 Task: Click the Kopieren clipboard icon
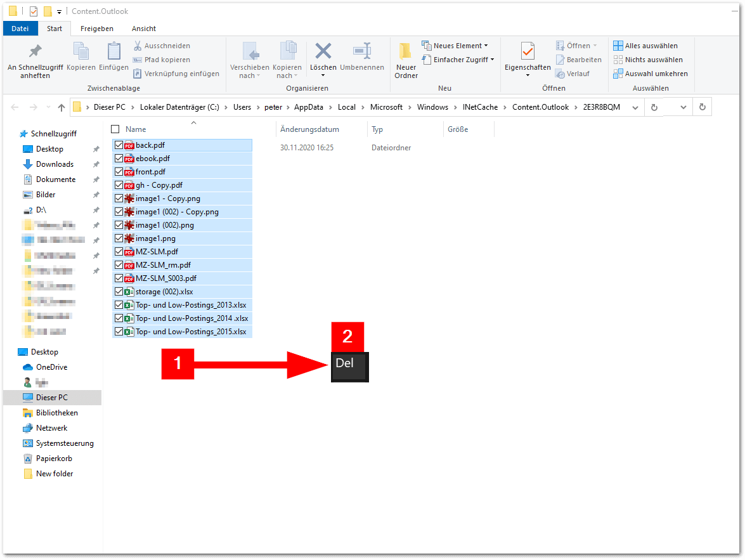pyautogui.click(x=81, y=52)
